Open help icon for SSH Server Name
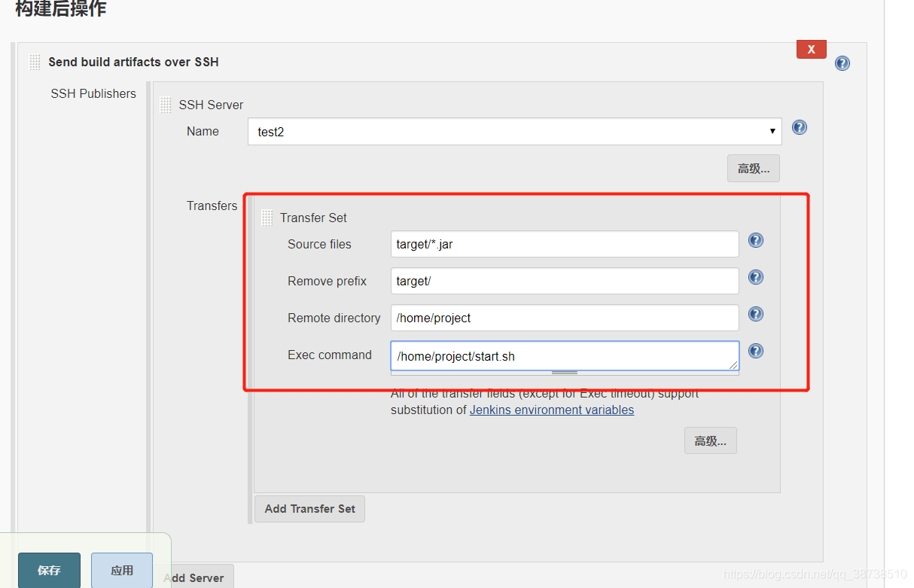 [x=800, y=127]
